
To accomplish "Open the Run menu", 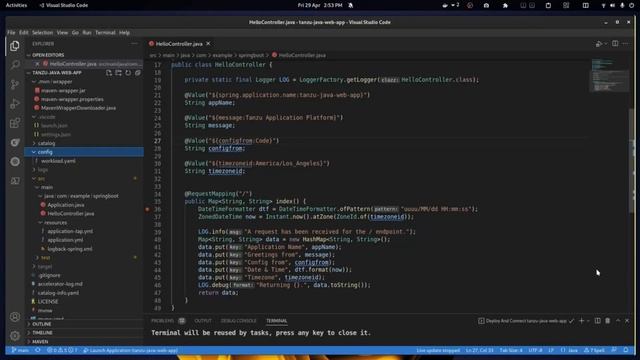I will [87, 33].
